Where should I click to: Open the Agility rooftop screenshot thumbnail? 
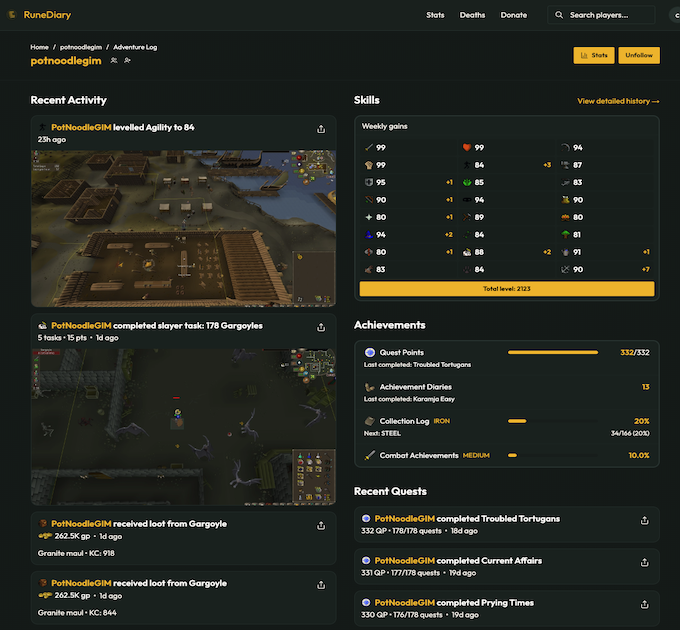[183, 228]
